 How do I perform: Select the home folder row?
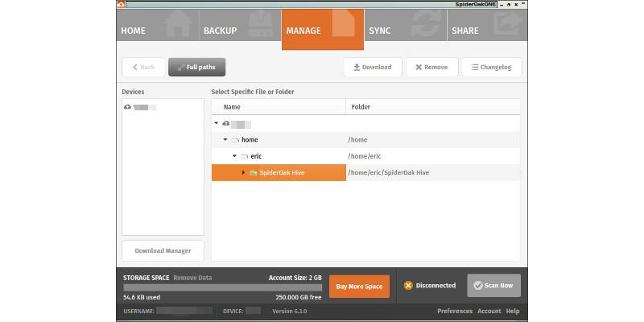click(365, 139)
